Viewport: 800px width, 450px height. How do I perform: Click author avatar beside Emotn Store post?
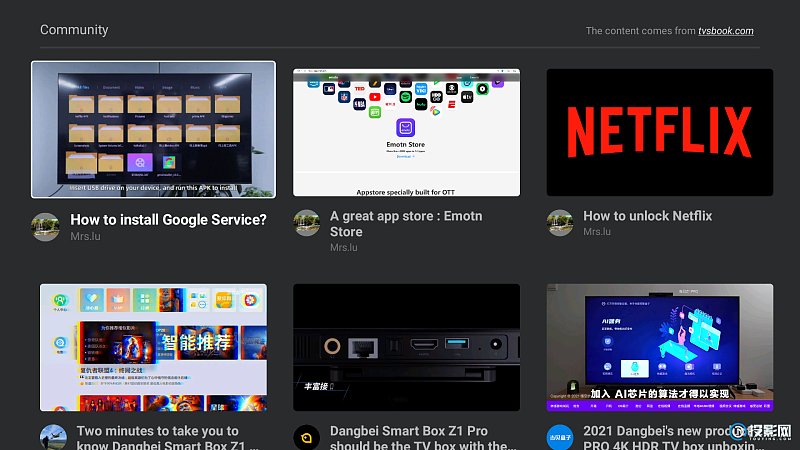click(x=307, y=223)
